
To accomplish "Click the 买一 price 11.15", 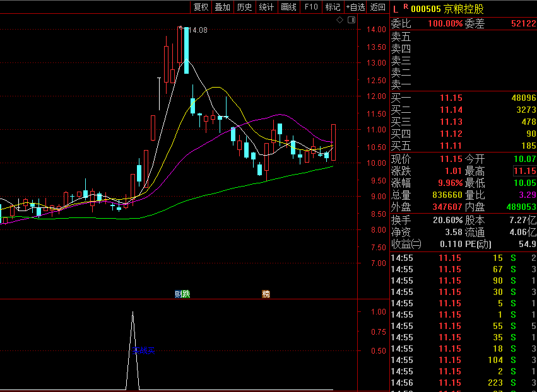I will (451, 98).
